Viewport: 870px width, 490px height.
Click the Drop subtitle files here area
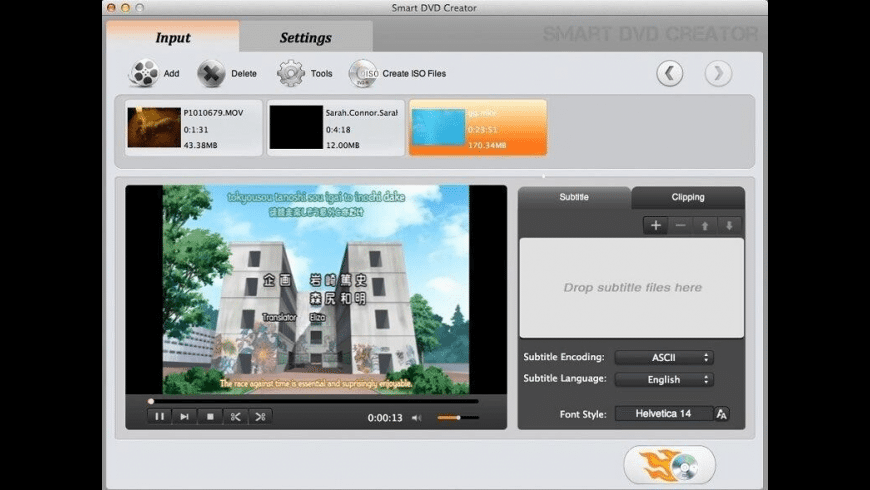[x=632, y=288]
